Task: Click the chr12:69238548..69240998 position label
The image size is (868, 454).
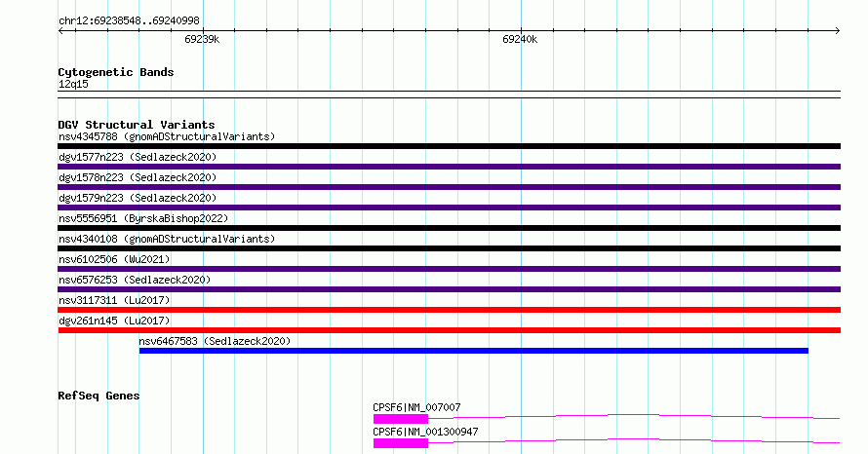Action: (129, 21)
